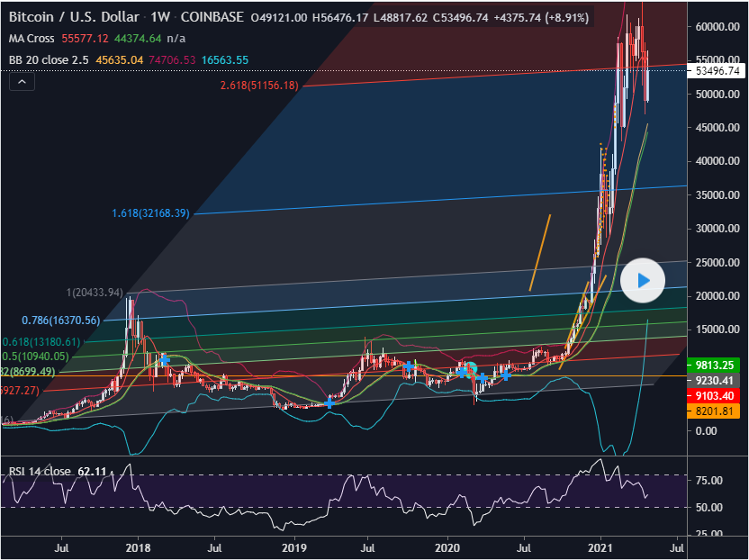This screenshot has height=560, width=749.
Task: Click the red 9103.40 price tag
Action: click(x=717, y=395)
